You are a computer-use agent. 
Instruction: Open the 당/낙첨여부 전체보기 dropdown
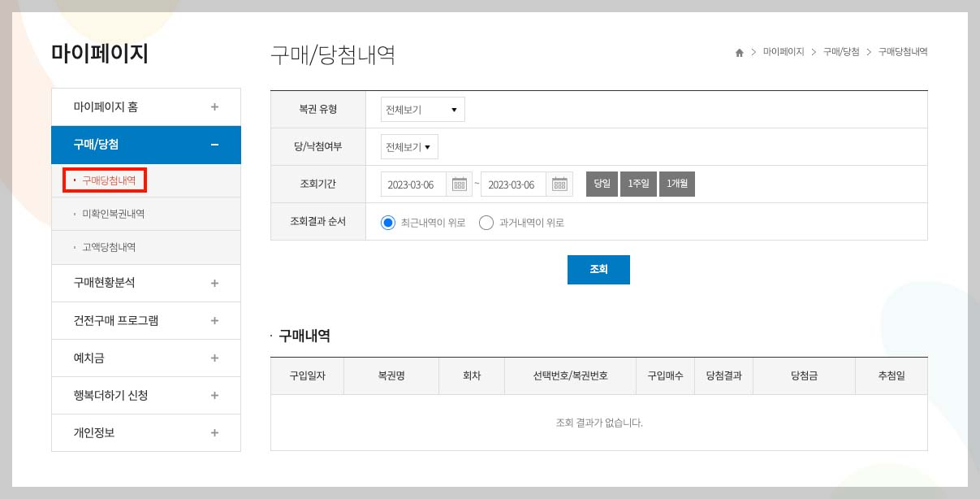click(409, 147)
